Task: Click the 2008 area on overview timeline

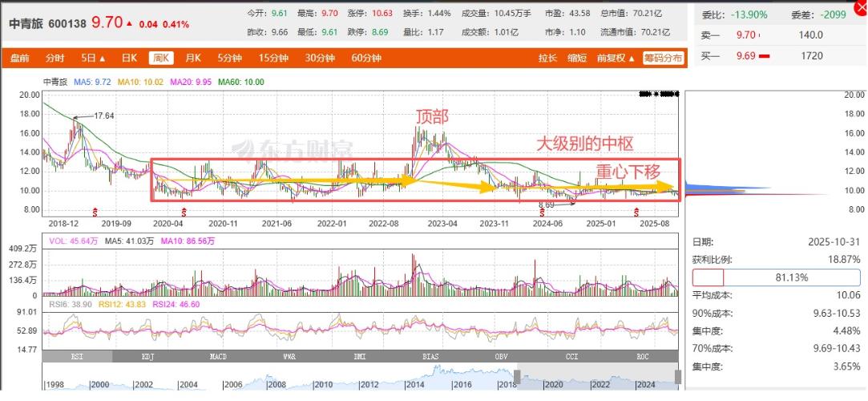Action: tap(276, 384)
